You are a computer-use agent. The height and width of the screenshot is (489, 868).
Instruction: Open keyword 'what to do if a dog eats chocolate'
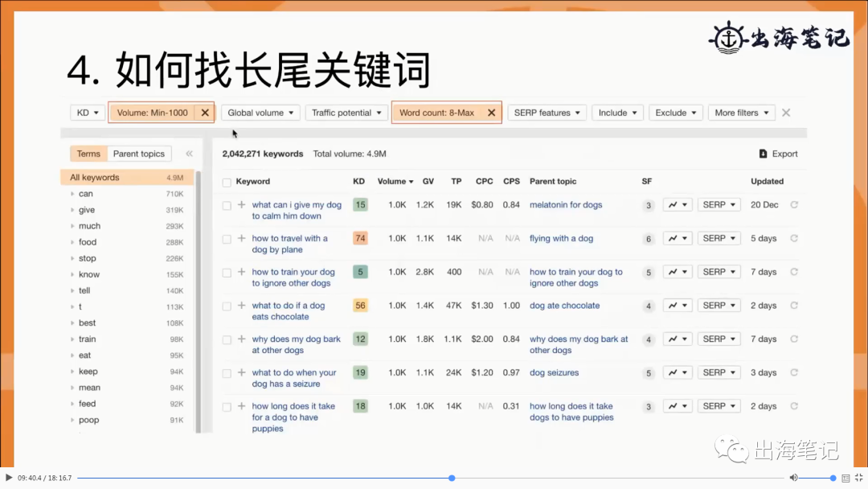tap(289, 310)
